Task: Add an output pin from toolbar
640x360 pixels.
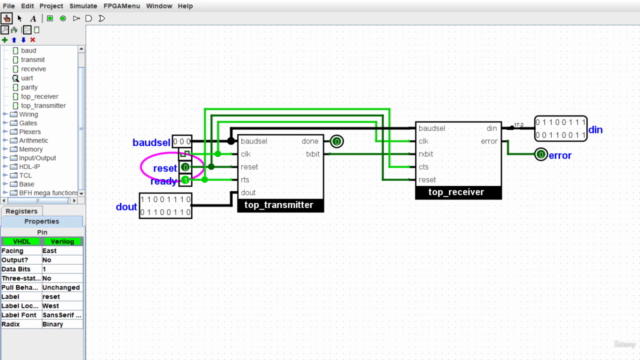Action: click(x=63, y=18)
